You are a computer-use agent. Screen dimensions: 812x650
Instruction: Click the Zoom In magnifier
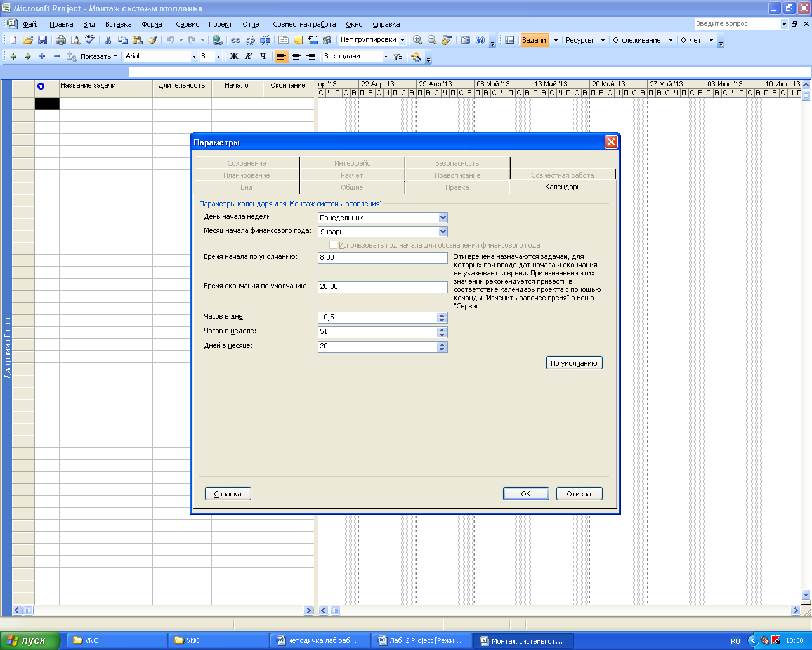click(x=417, y=40)
